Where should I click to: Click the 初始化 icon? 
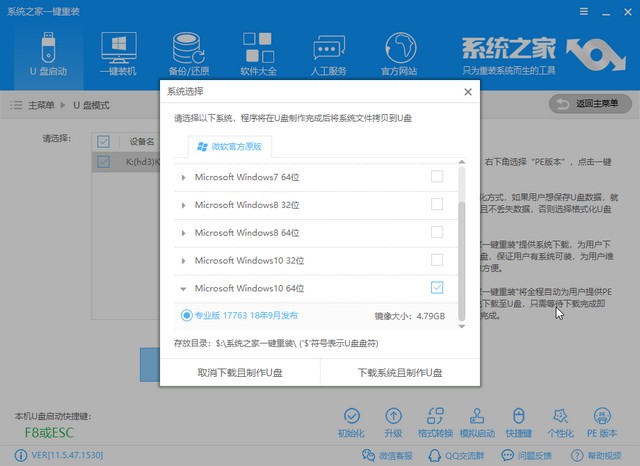[x=350, y=422]
